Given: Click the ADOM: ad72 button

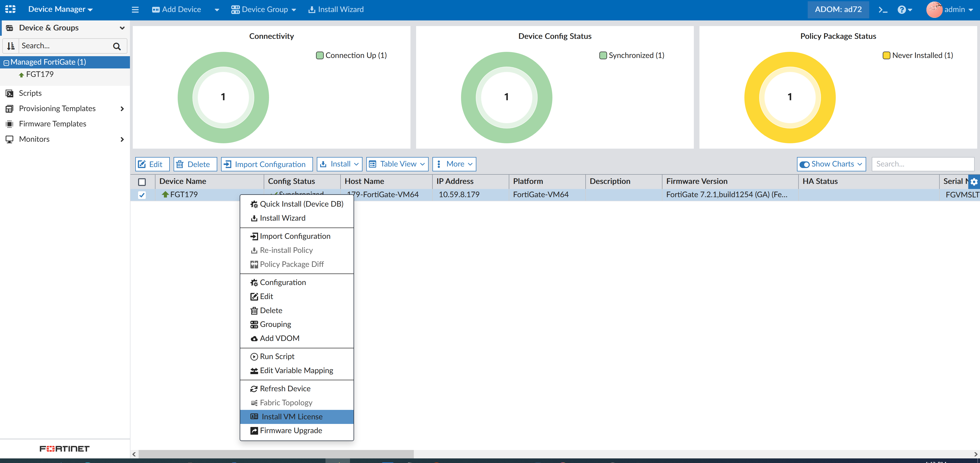Looking at the screenshot, I should click(x=838, y=9).
